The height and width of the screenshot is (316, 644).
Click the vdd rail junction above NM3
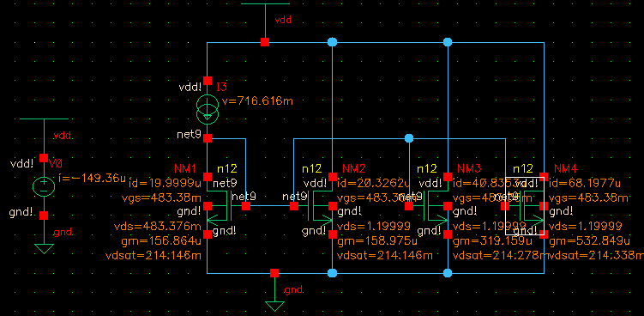click(x=448, y=42)
